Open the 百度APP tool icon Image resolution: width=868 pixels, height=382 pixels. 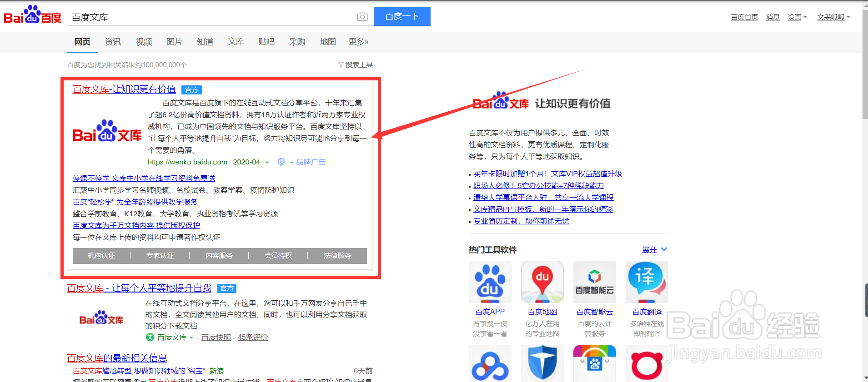[490, 282]
